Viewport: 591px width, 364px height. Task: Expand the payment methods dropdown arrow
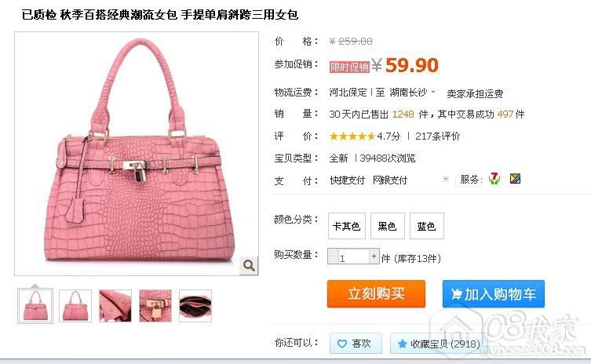(446, 180)
